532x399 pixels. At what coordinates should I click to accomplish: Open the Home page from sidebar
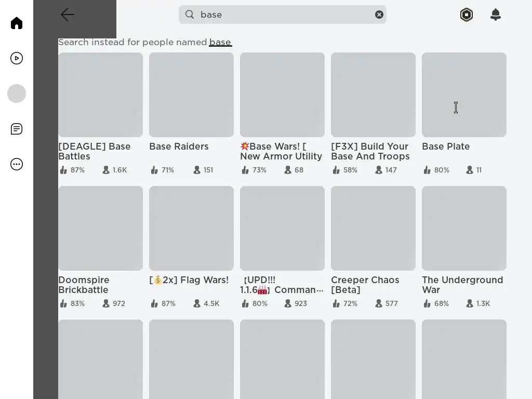(x=17, y=23)
